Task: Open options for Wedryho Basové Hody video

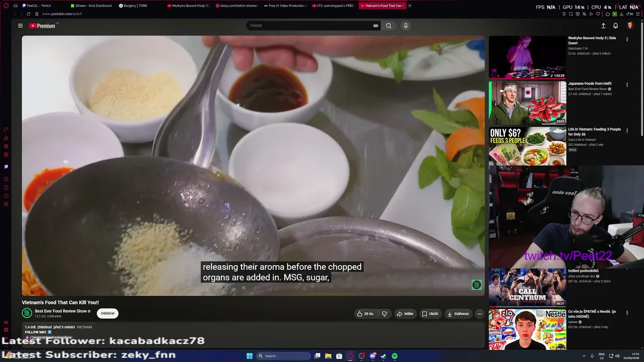Action: 627,39
